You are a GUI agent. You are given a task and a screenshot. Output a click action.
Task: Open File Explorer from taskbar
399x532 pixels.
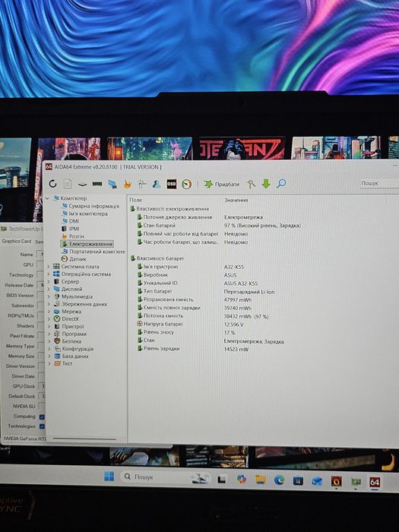point(261,480)
